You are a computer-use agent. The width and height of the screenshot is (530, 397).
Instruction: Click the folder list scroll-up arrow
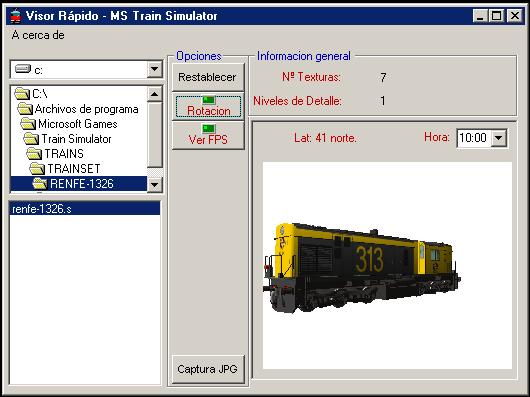click(154, 94)
